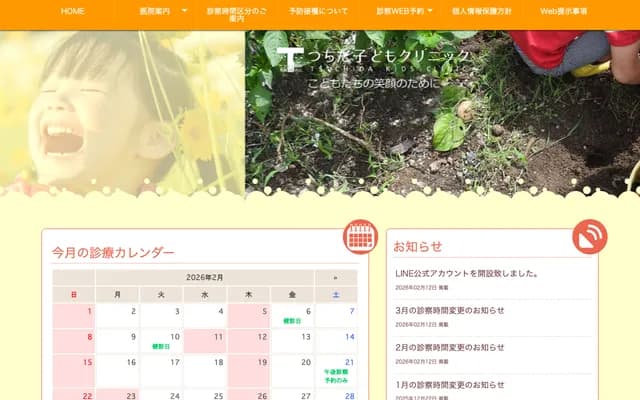
Task: Open 3月の診察時間変更のお知らせ notice
Action: click(449, 311)
